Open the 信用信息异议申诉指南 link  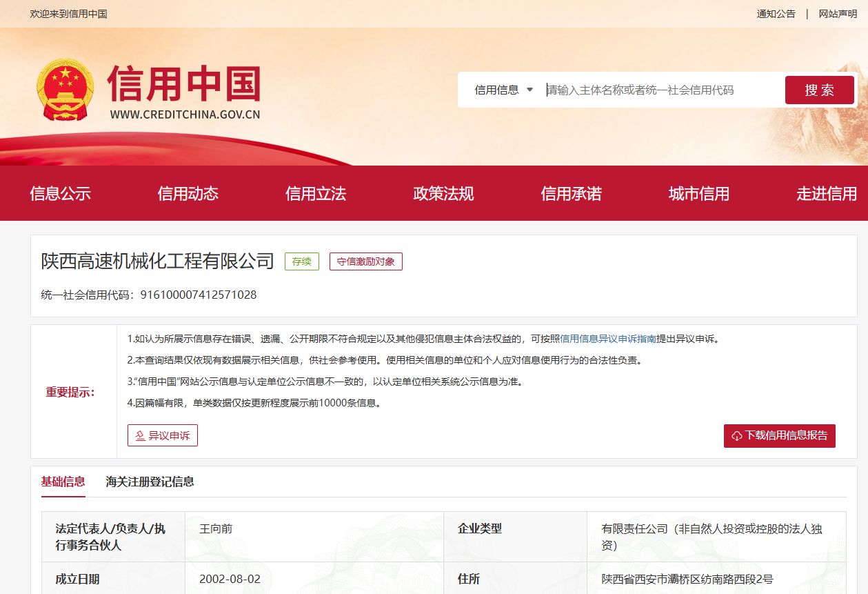607,339
